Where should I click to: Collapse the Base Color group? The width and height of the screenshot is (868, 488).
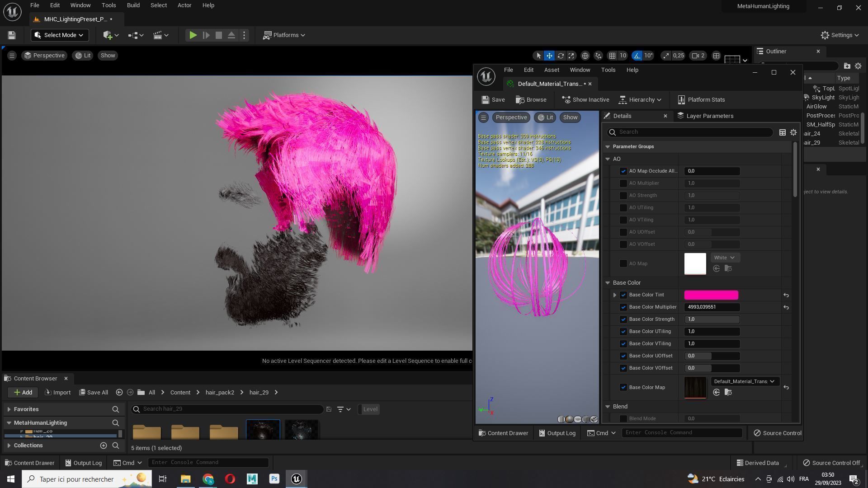coord(608,283)
